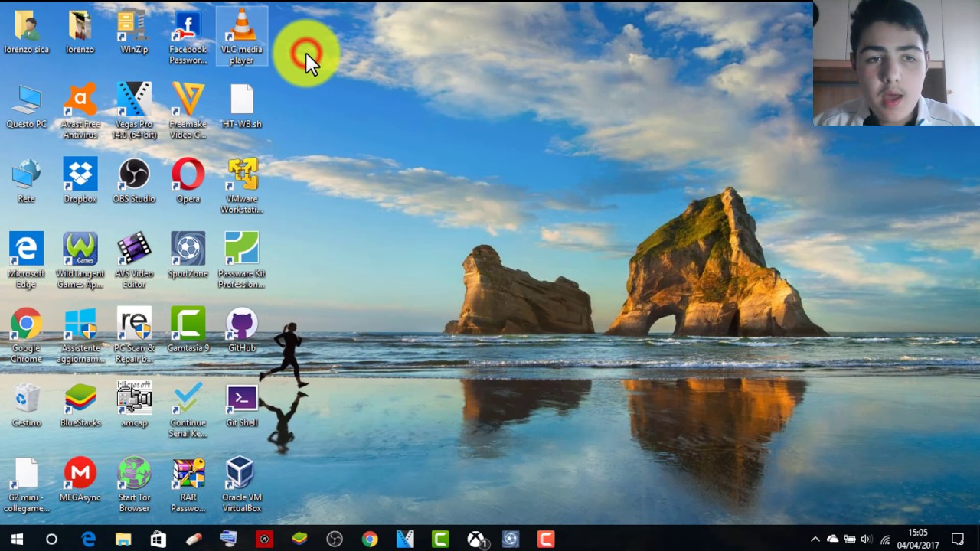
Task: Launch WinZip from the desktop
Action: coord(134,33)
